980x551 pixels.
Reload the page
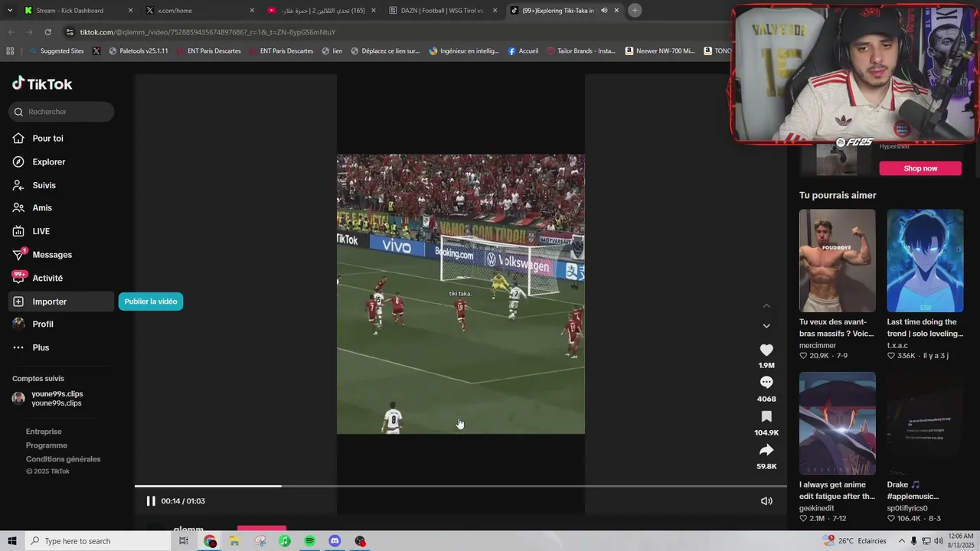(47, 32)
